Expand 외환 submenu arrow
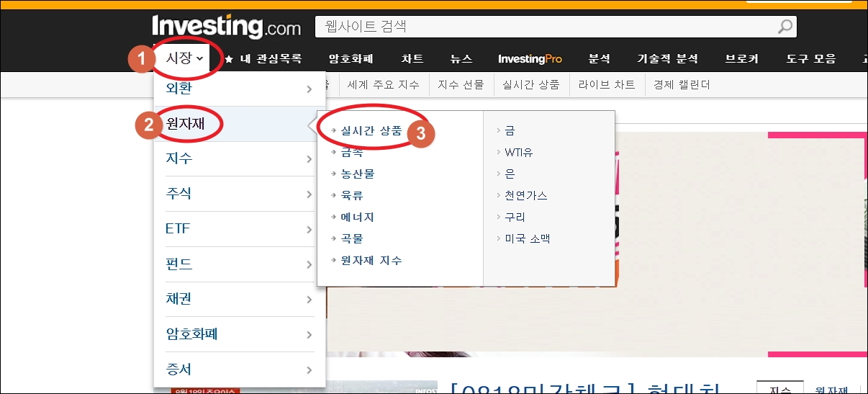Screen dimensions: 868x394 pos(309,89)
